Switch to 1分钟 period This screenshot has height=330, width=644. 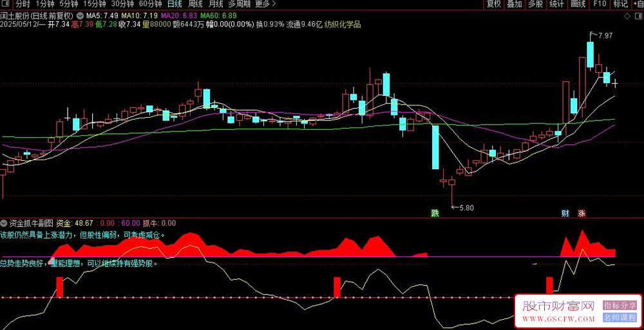click(x=45, y=4)
